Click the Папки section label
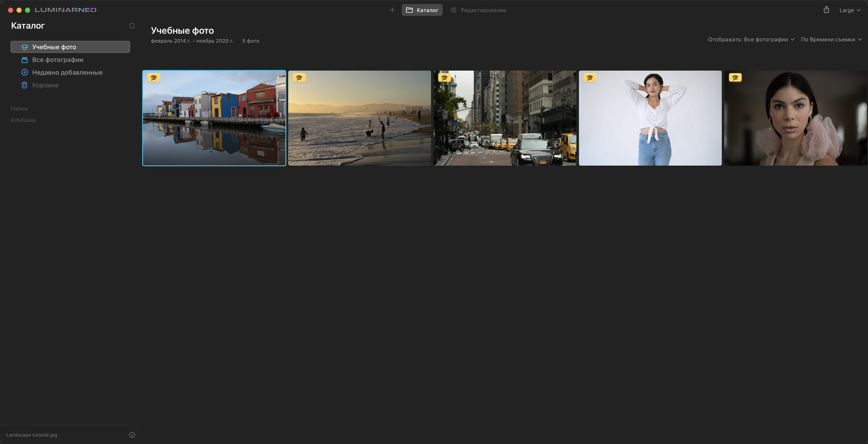The image size is (868, 444). (19, 108)
